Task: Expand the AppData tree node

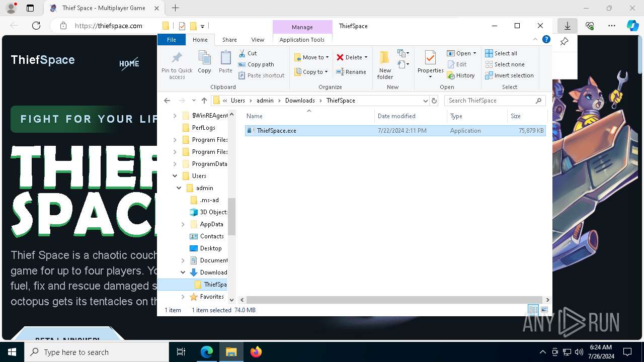Action: [x=183, y=224]
